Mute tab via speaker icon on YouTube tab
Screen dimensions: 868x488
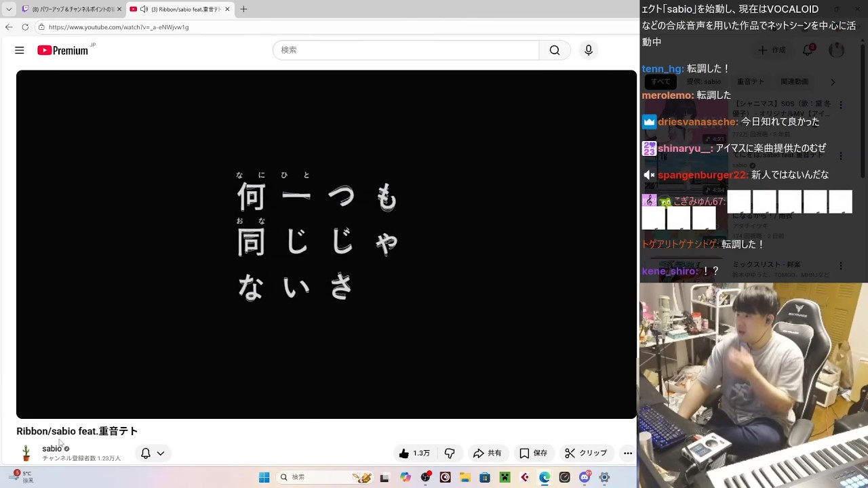pos(144,9)
